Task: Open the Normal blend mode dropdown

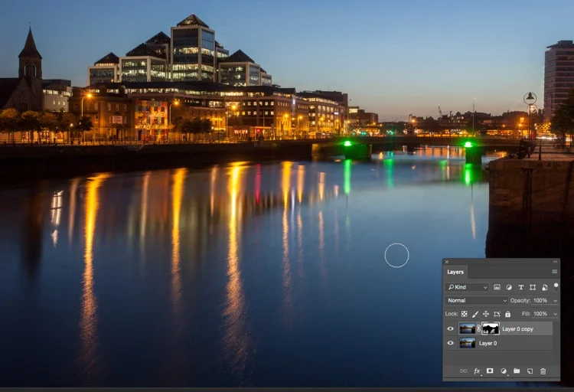Action: coord(476,300)
